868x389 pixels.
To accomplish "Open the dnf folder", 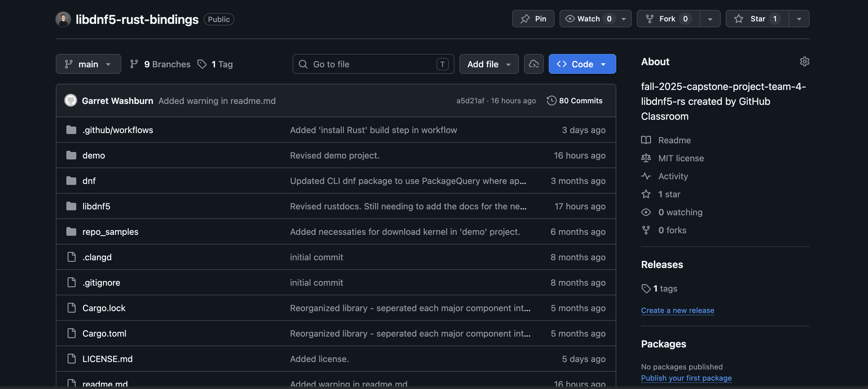I will pyautogui.click(x=89, y=181).
